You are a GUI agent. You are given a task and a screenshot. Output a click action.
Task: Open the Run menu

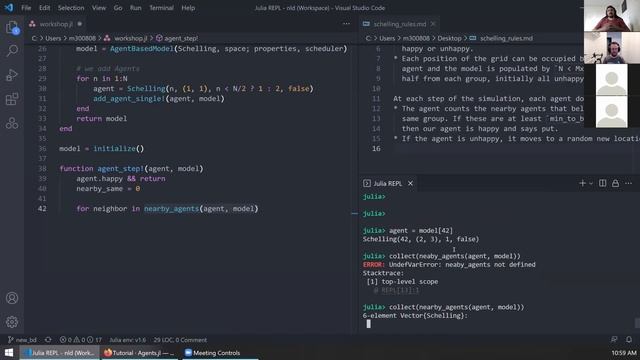[x=136, y=8]
